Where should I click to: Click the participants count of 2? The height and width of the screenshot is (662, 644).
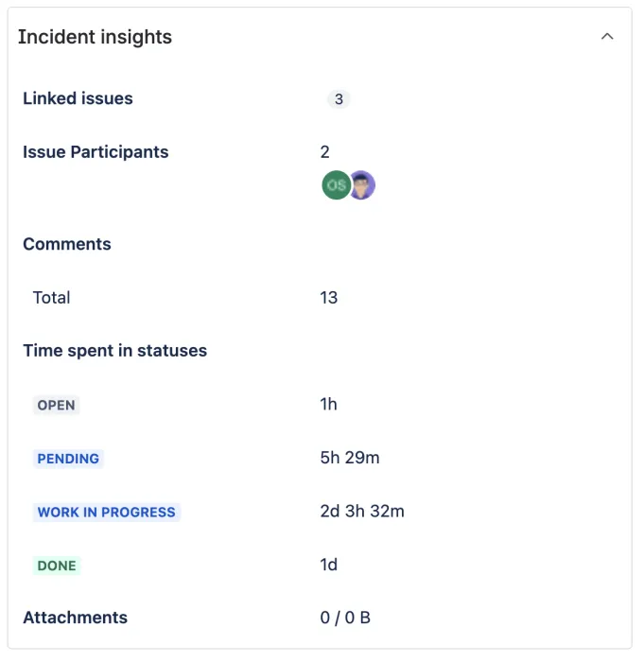pos(325,152)
